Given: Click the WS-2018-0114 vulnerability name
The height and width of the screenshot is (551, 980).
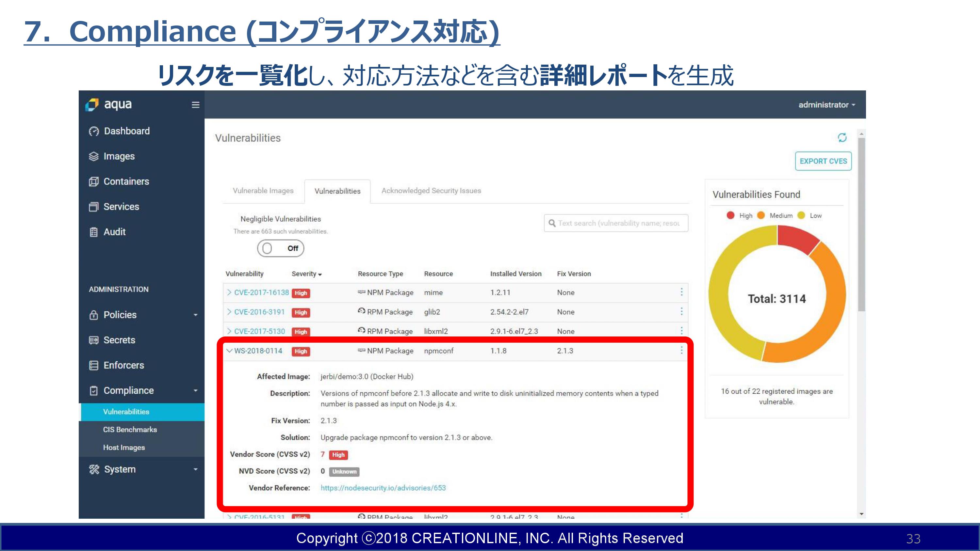Looking at the screenshot, I should (x=258, y=351).
